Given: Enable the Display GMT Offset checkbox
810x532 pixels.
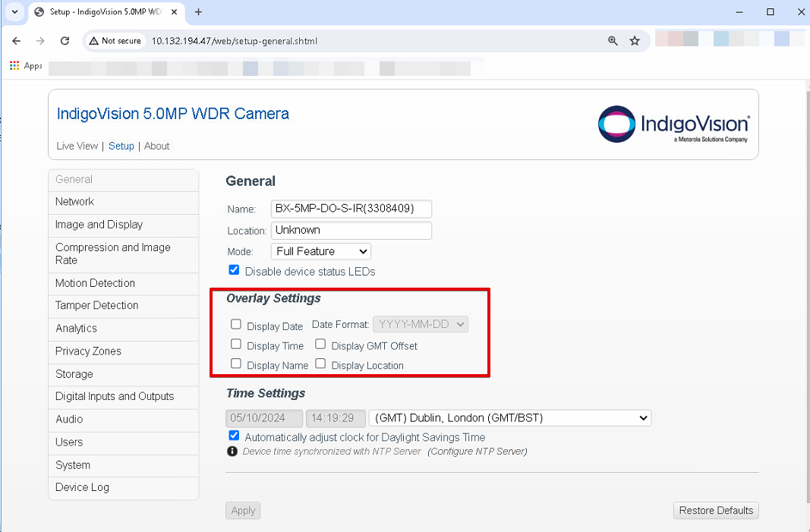Looking at the screenshot, I should [320, 344].
